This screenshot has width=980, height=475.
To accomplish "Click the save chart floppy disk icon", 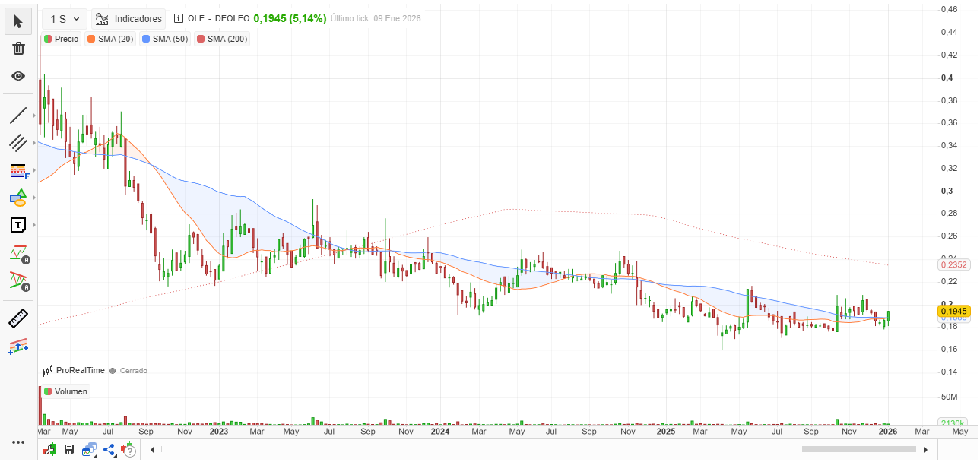I will point(69,449).
